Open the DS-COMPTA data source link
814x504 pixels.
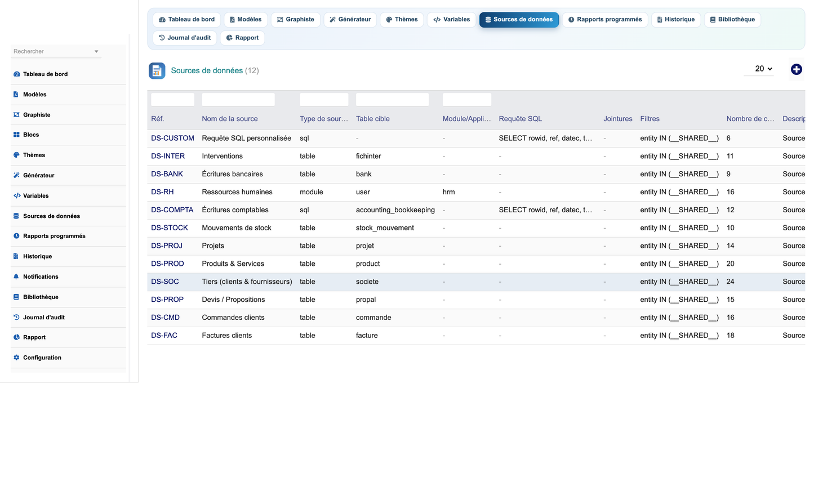(x=172, y=210)
